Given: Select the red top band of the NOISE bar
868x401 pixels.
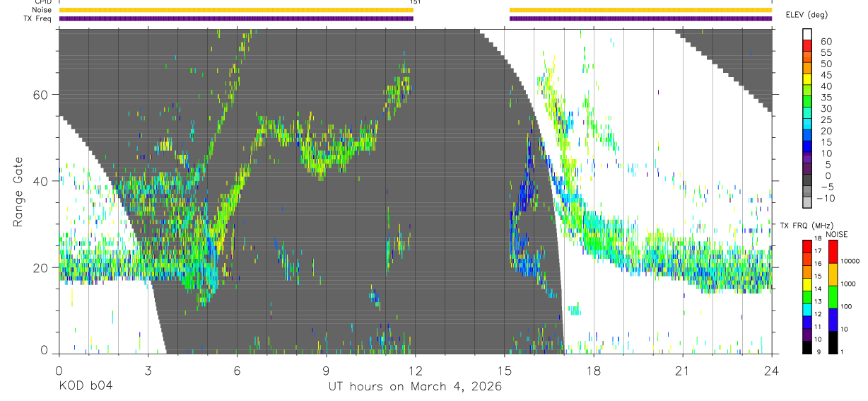Looking at the screenshot, I should point(833,252).
